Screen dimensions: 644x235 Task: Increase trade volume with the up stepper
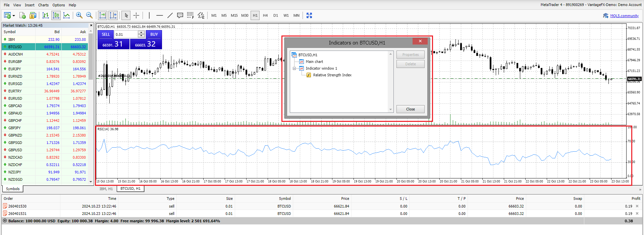[141, 33]
